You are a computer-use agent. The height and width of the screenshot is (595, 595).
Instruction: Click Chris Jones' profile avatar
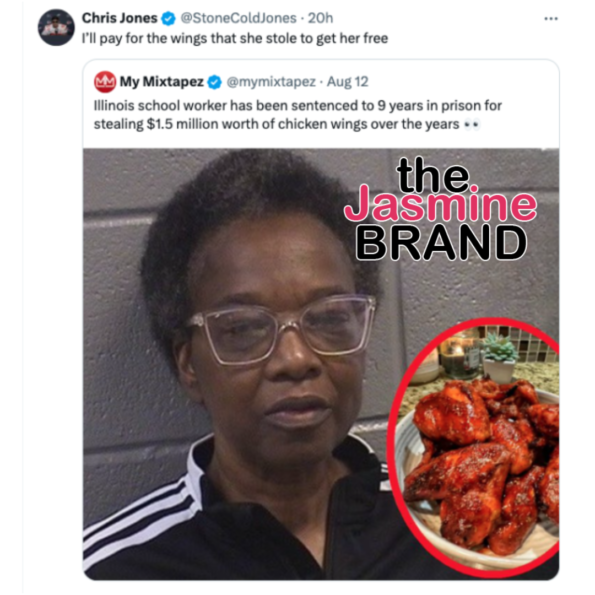[56, 27]
